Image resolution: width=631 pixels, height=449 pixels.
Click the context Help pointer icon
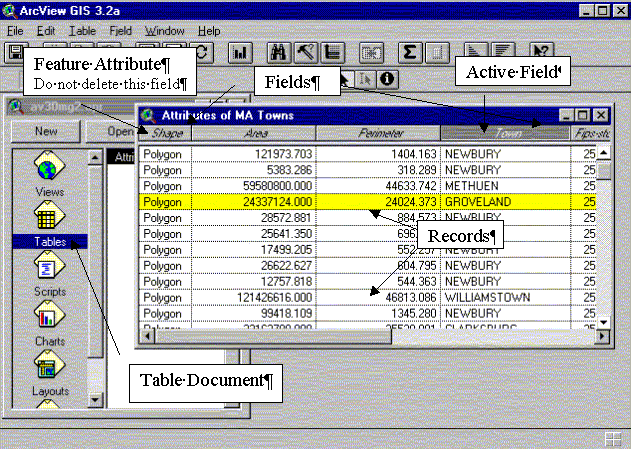point(541,50)
